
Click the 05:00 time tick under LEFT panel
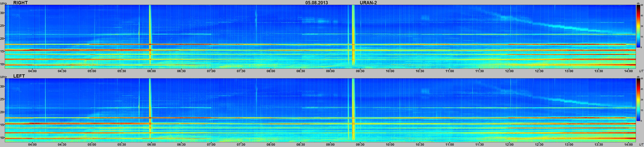pos(92,145)
